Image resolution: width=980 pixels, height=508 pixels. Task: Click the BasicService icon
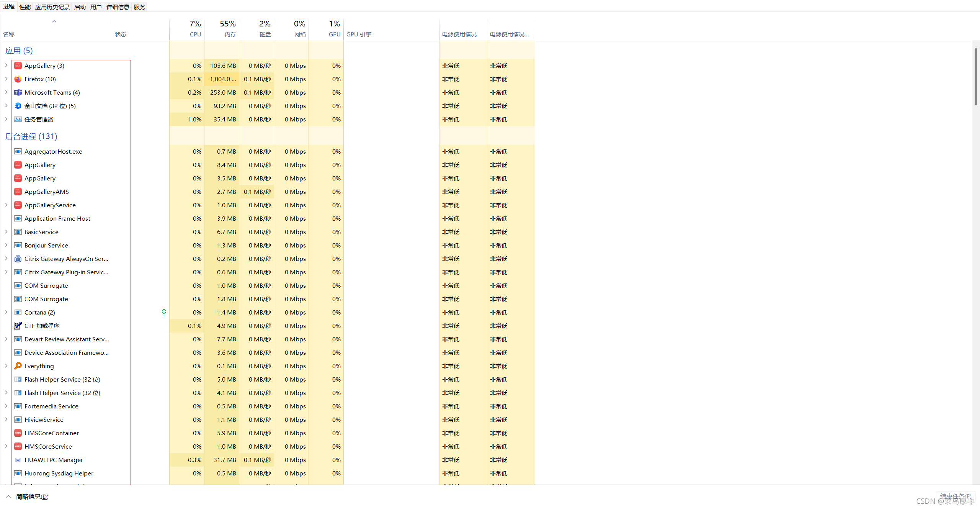[x=18, y=232]
